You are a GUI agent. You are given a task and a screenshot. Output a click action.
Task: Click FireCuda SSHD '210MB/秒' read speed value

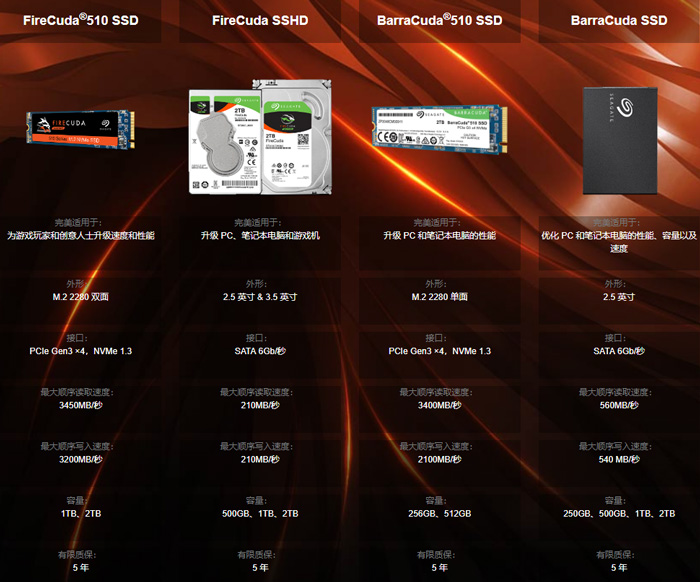coord(260,405)
